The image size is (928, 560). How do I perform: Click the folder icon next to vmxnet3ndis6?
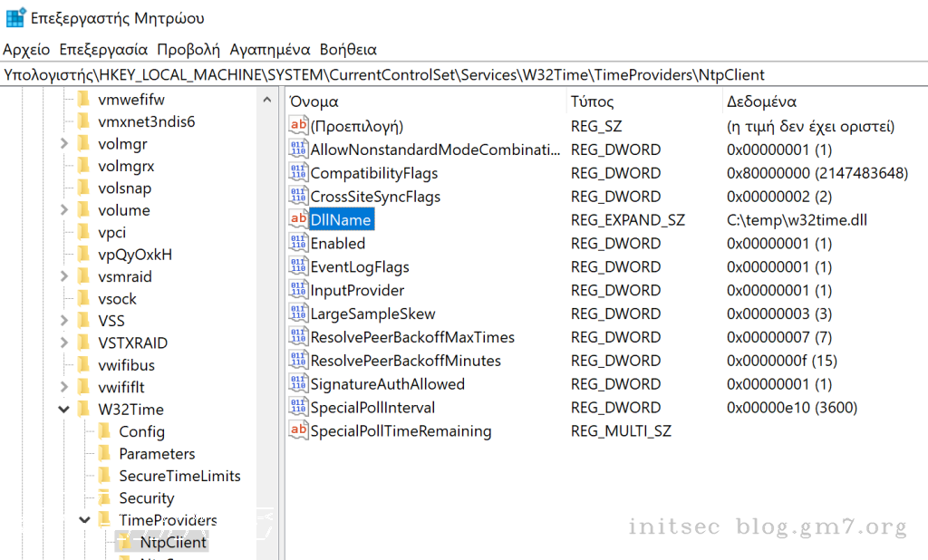click(84, 121)
